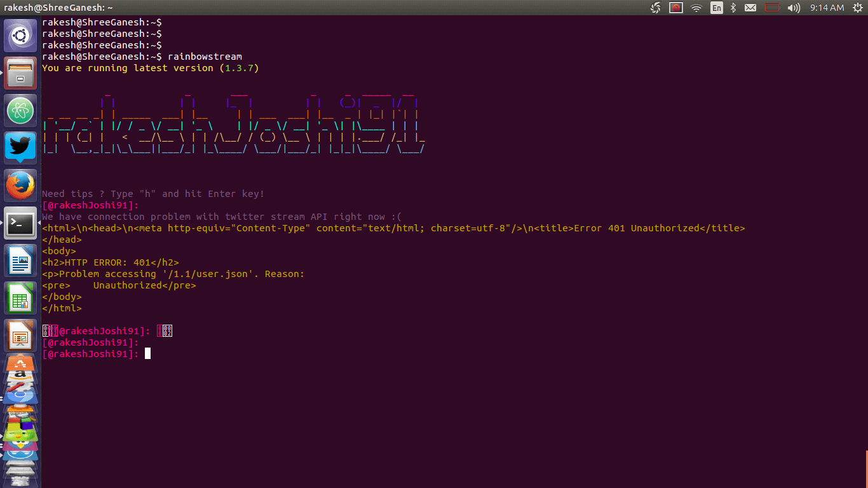Screen dimensions: 868x488
Task: Click the rainbowstream ASCII art banner
Action: (x=233, y=123)
